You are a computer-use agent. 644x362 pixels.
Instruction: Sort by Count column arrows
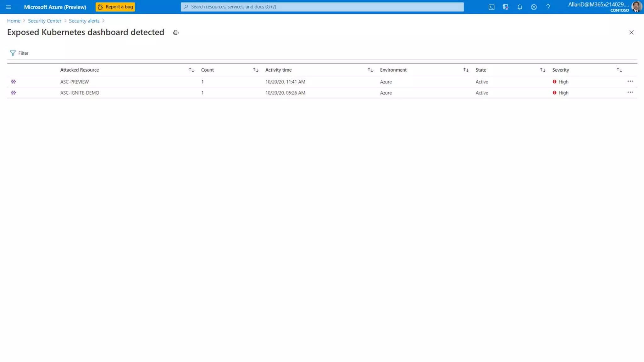(255, 70)
